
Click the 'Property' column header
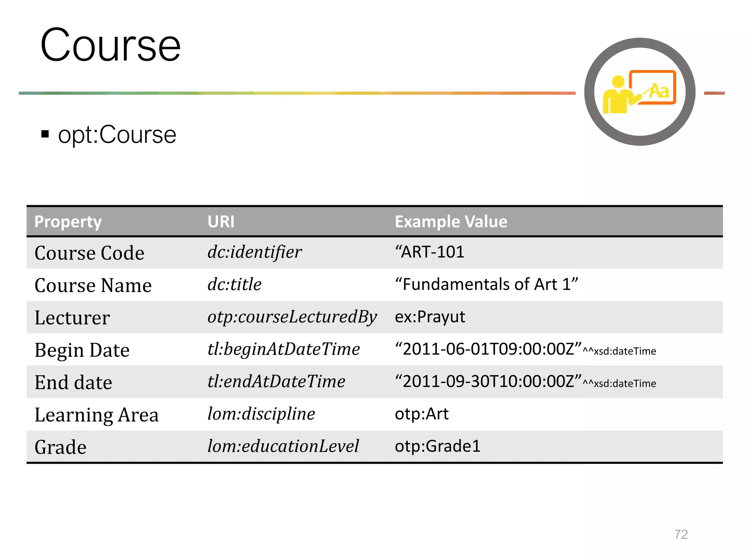point(68,221)
